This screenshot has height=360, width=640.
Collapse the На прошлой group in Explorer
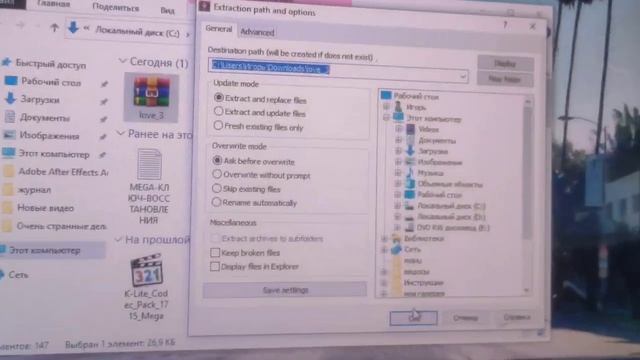point(118,239)
